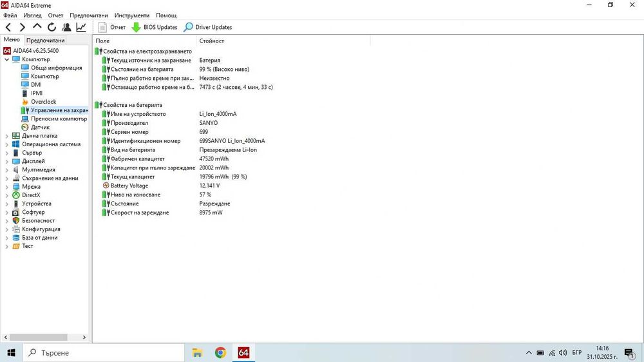The height and width of the screenshot is (362, 644).
Task: Click the База от данни database icon
Action: click(16, 238)
